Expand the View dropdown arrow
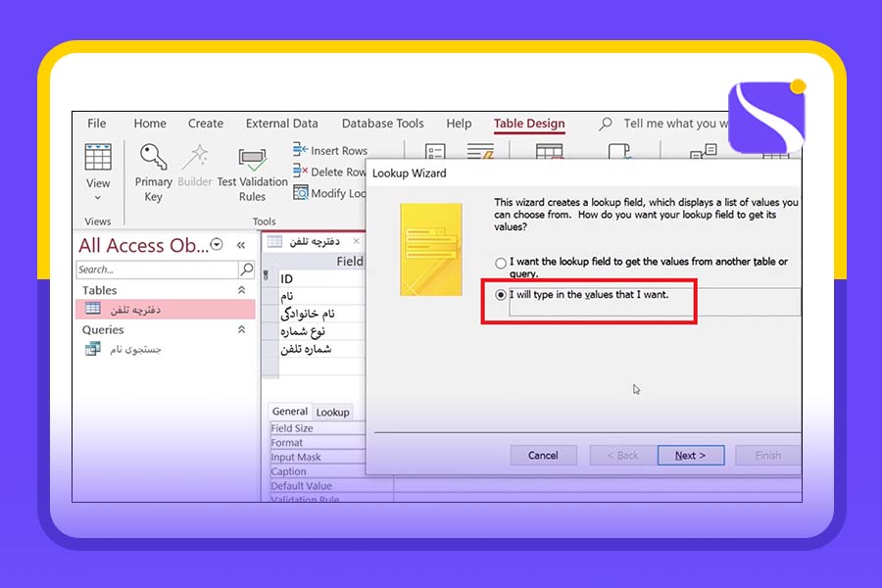Viewport: 882px width, 588px height. coord(98,198)
